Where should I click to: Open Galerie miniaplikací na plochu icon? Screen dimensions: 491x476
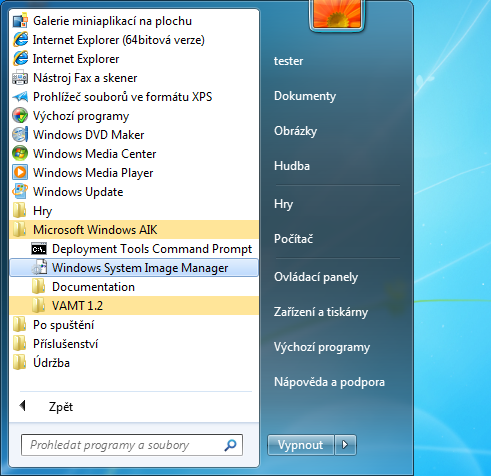(20, 21)
